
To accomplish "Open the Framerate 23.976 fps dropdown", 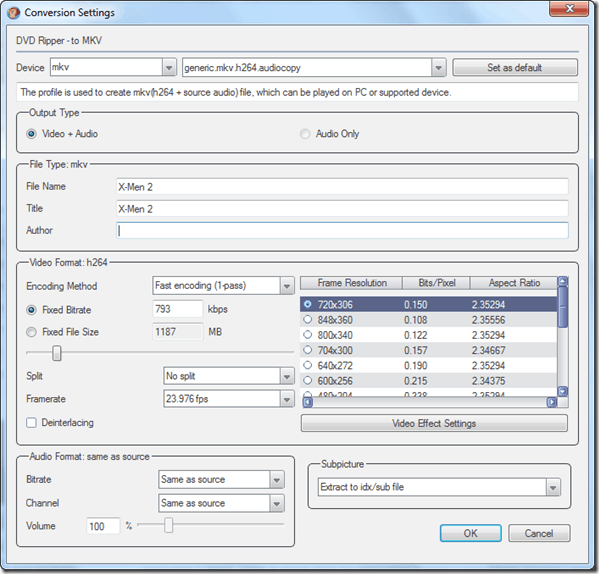I will [287, 399].
